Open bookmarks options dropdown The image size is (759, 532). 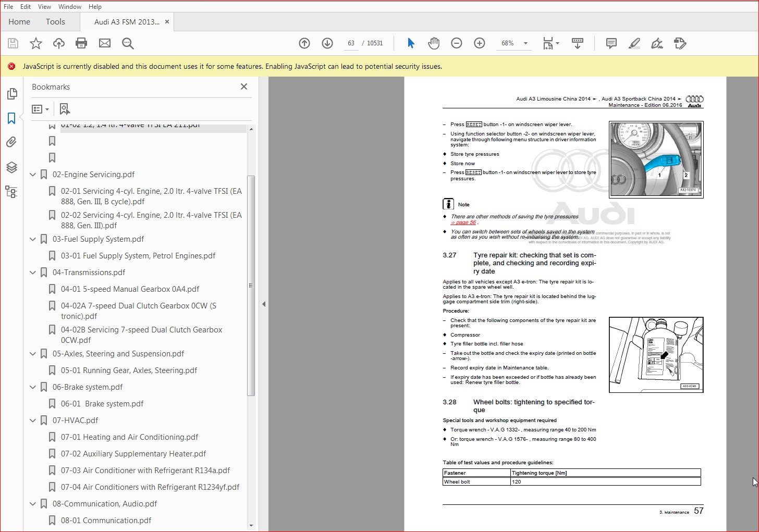40,109
